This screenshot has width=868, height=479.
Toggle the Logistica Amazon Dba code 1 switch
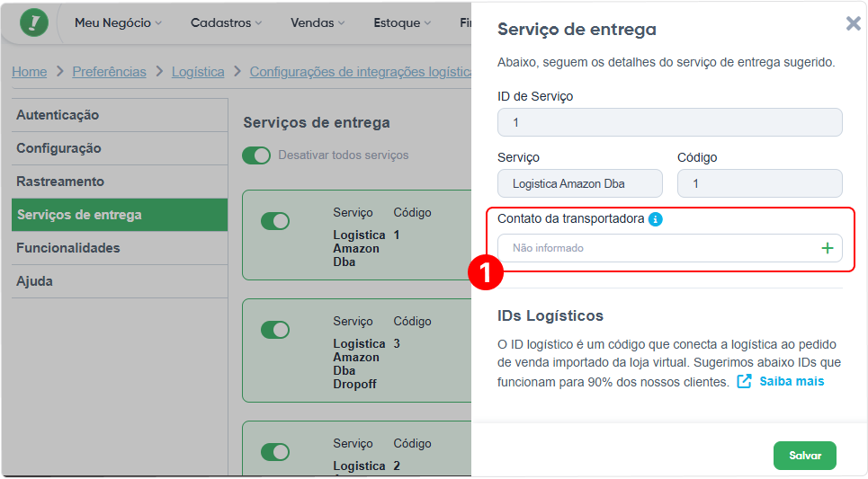click(275, 221)
